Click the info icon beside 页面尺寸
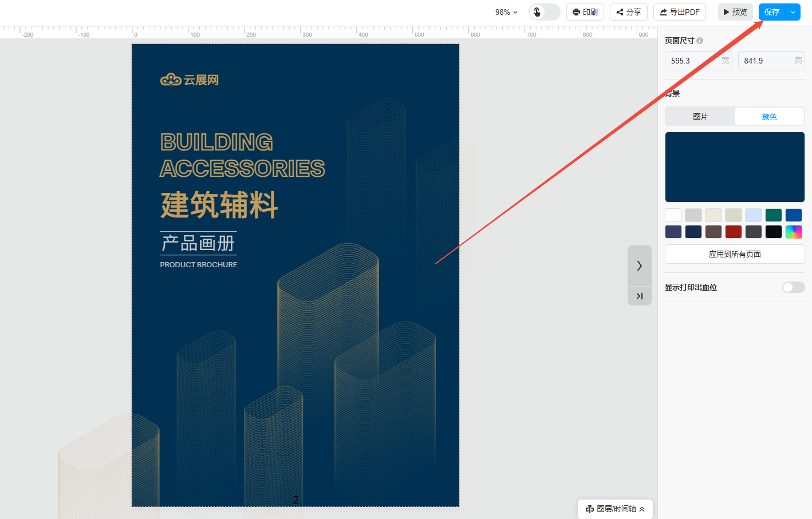This screenshot has width=812, height=519. 700,41
